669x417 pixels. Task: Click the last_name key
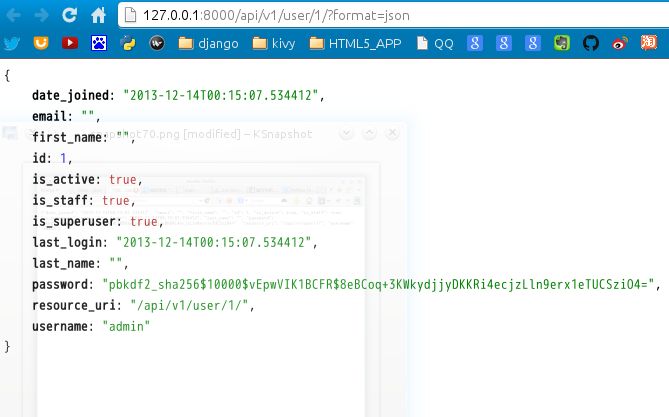(64, 263)
